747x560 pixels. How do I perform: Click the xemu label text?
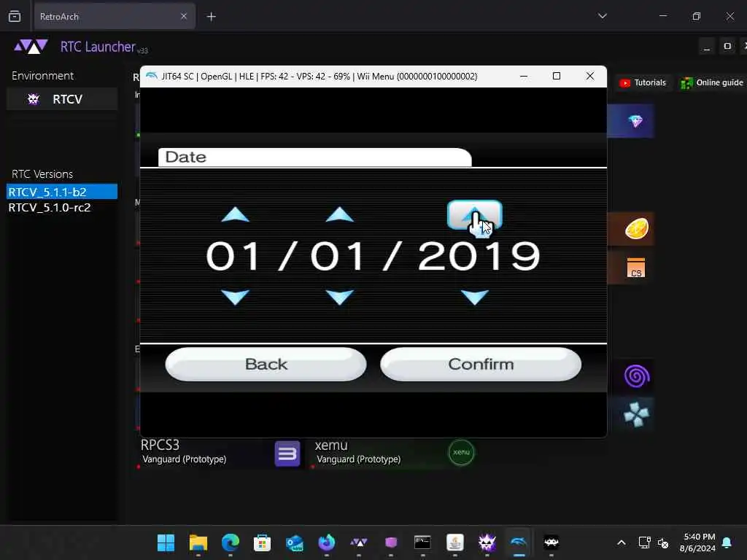tap(331, 446)
